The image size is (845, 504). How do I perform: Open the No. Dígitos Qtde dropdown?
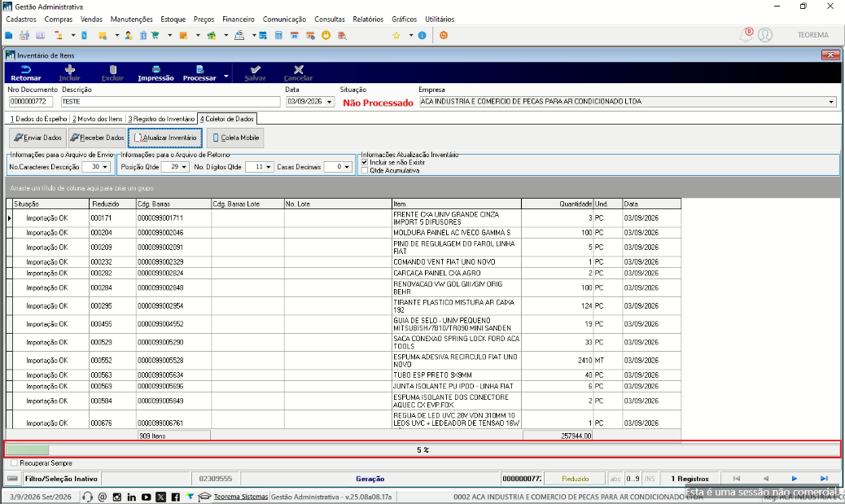269,167
